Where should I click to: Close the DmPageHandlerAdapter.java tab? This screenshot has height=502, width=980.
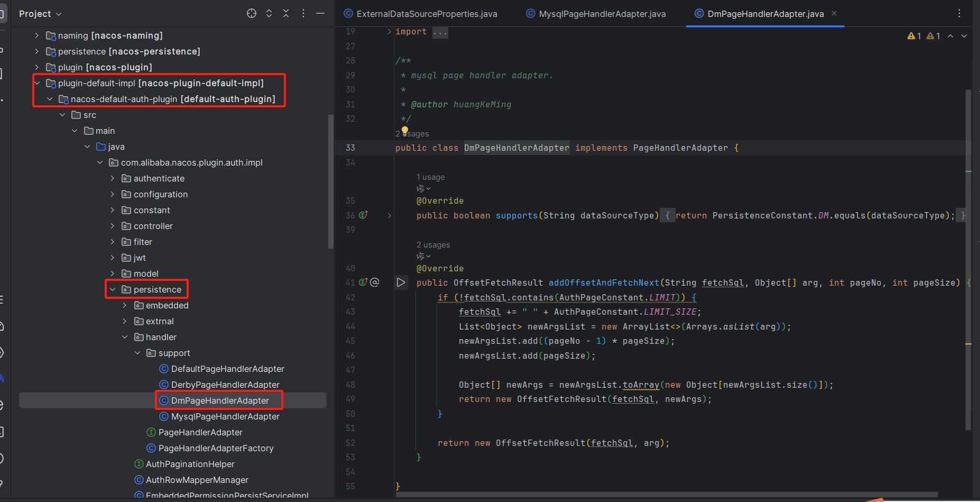(834, 13)
